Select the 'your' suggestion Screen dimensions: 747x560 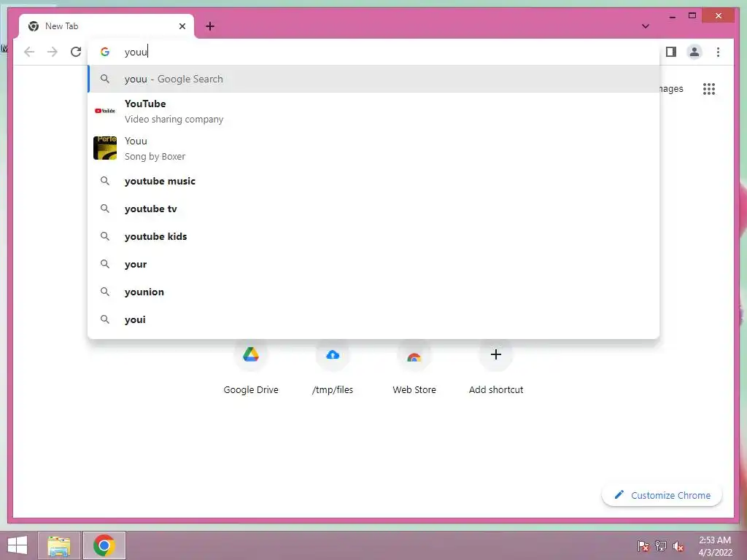[x=373, y=264]
